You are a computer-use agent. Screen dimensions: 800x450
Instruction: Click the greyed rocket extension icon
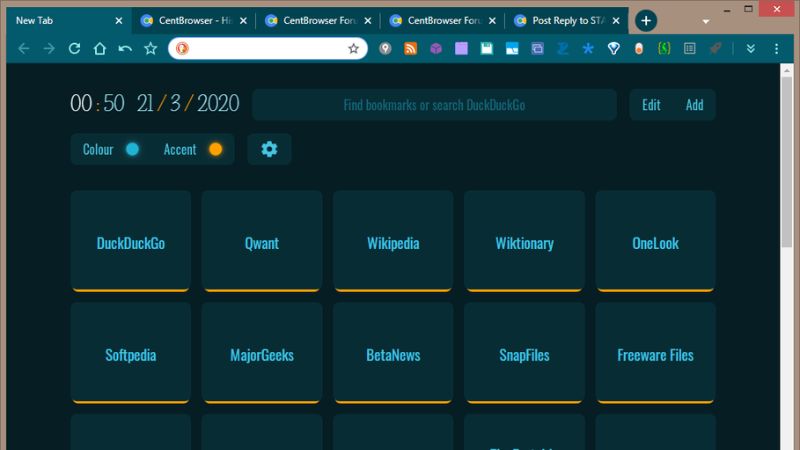tap(715, 48)
